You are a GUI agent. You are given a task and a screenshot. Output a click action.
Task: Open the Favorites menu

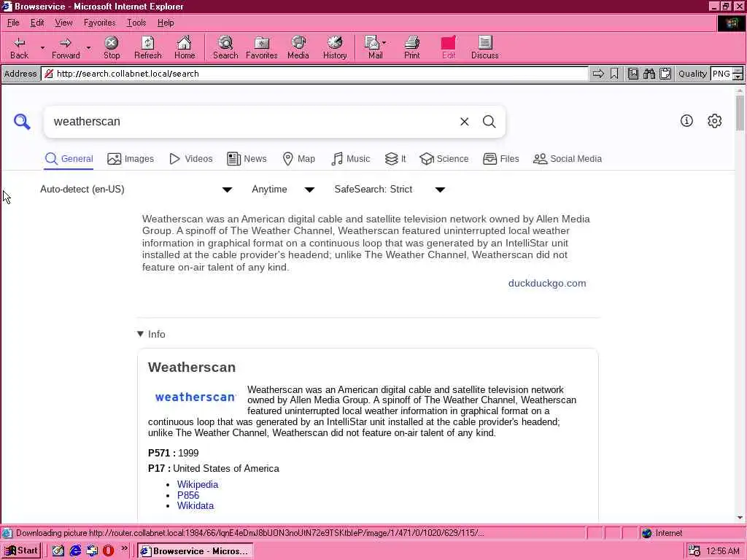[x=99, y=23]
